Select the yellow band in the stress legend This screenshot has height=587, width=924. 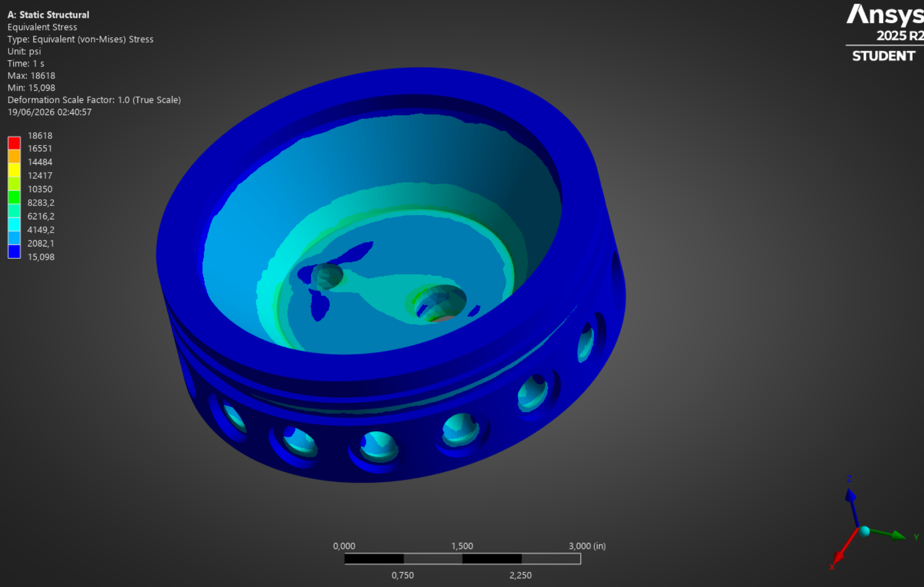tap(14, 170)
